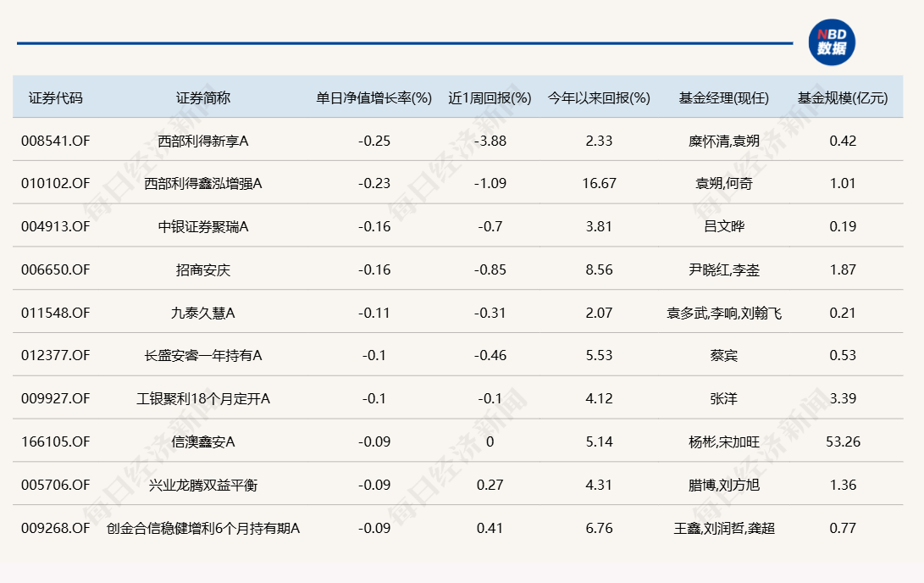Click the weekly return value -1.09
Viewport: 924px width, 583px height.
click(x=490, y=183)
